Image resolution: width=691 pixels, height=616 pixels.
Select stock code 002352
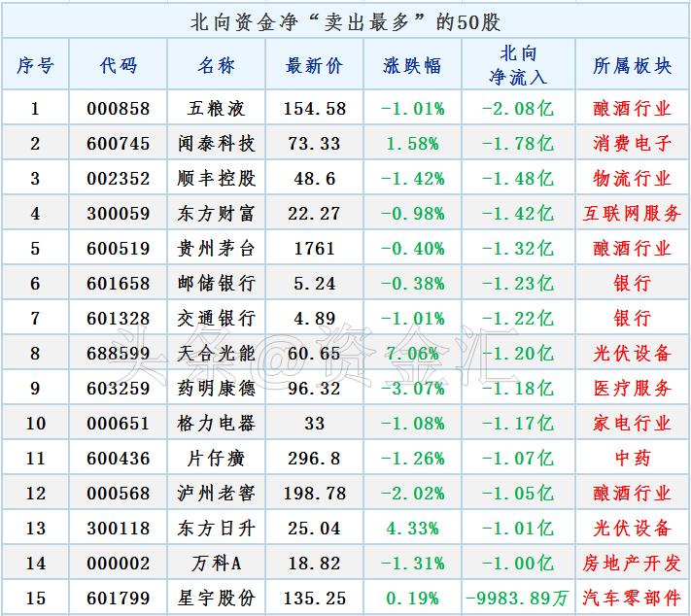(x=119, y=179)
